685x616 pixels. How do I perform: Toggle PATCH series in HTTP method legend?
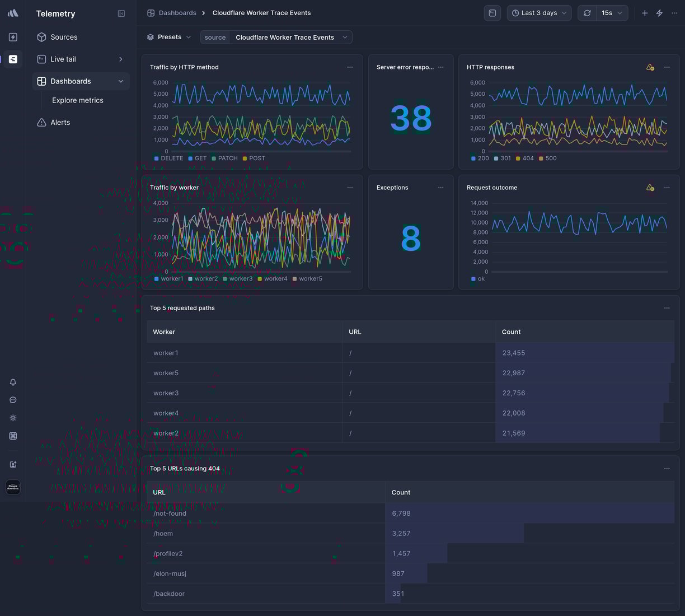(224, 158)
